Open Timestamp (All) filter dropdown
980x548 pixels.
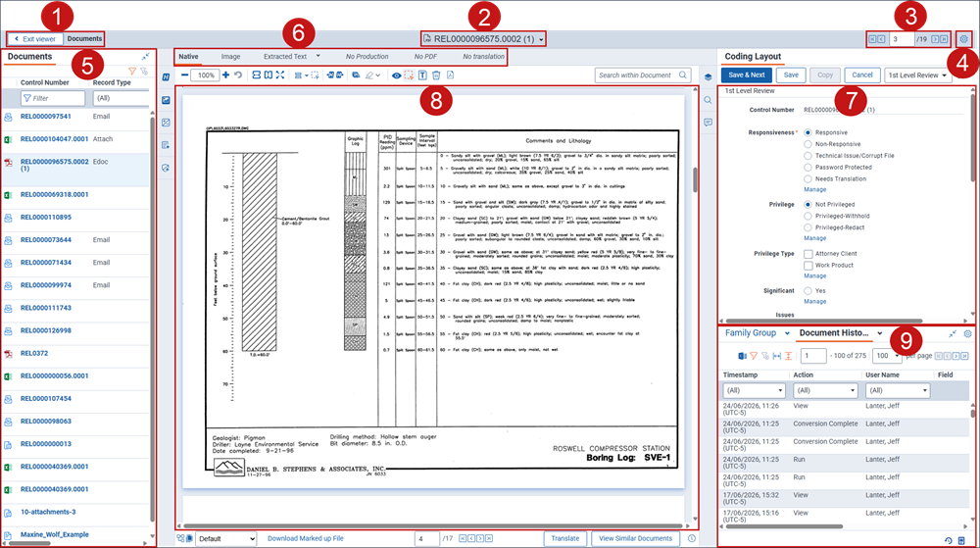point(754,390)
